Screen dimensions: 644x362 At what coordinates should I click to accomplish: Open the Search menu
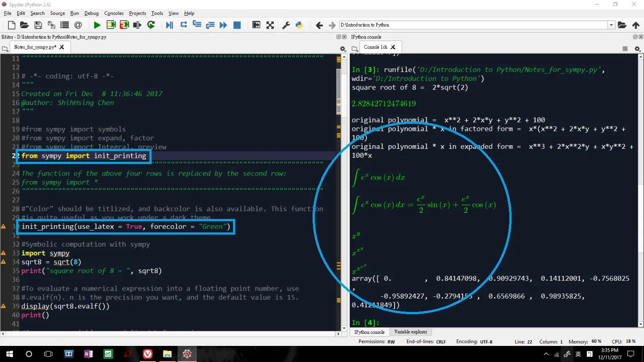click(38, 13)
